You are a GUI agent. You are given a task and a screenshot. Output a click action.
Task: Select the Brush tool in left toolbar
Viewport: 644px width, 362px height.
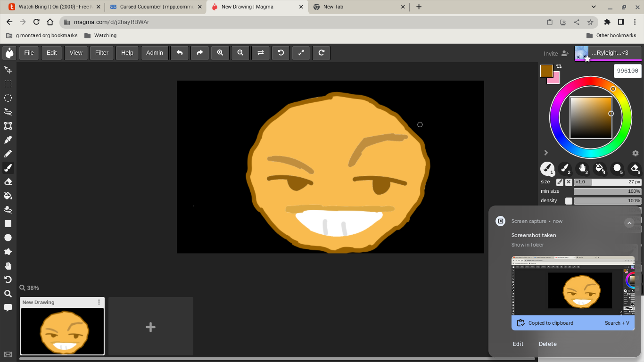click(8, 168)
